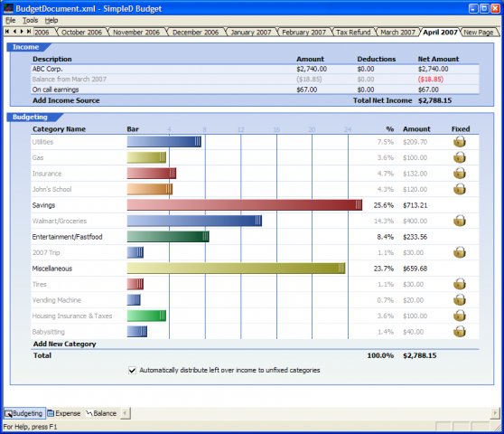Click the Walmart/Groceries lock icon
504x434 pixels.
pyautogui.click(x=460, y=221)
